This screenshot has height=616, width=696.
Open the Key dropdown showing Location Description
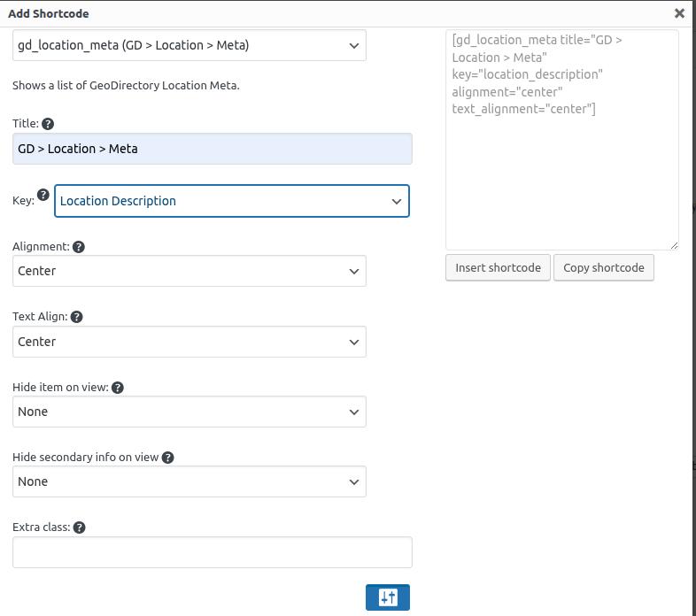click(x=232, y=201)
